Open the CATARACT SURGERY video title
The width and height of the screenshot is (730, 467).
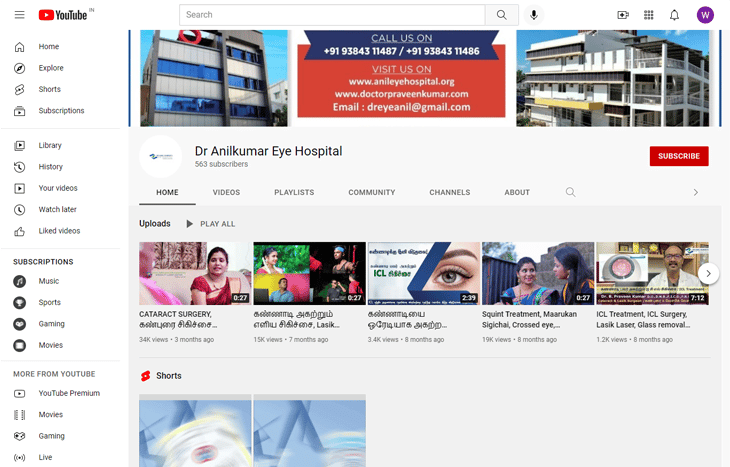[x=179, y=319]
